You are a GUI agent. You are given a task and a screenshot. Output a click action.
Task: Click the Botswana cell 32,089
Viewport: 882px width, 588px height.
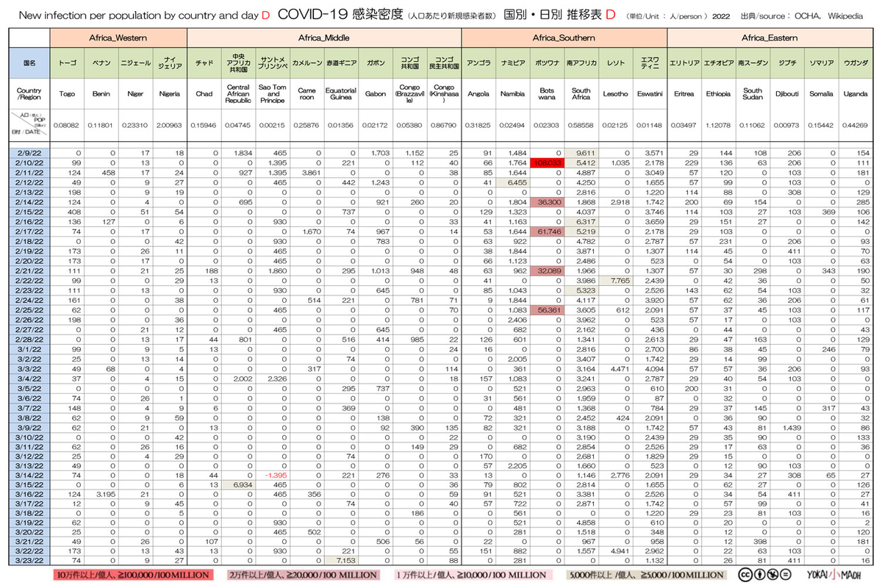click(x=546, y=271)
